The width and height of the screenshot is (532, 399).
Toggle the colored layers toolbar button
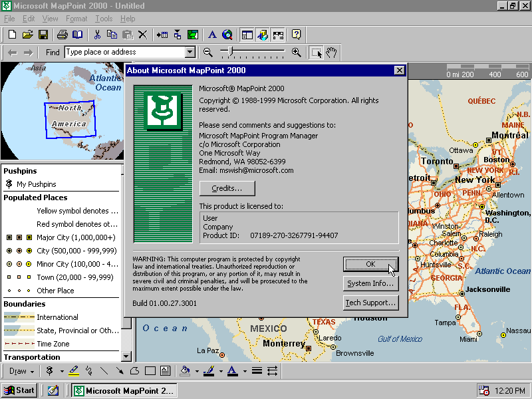[x=263, y=35]
